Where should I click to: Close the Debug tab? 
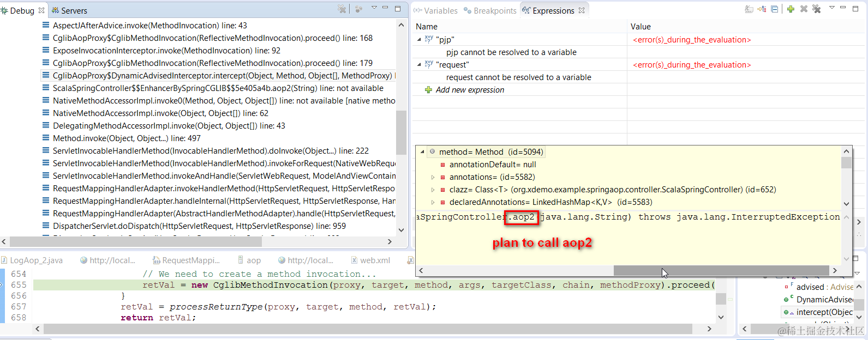coord(41,10)
